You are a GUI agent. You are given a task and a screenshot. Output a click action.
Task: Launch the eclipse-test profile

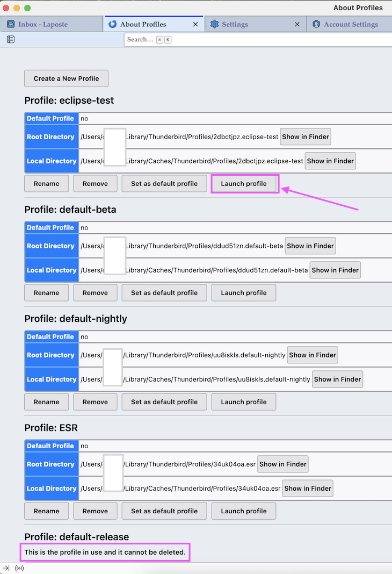[244, 183]
